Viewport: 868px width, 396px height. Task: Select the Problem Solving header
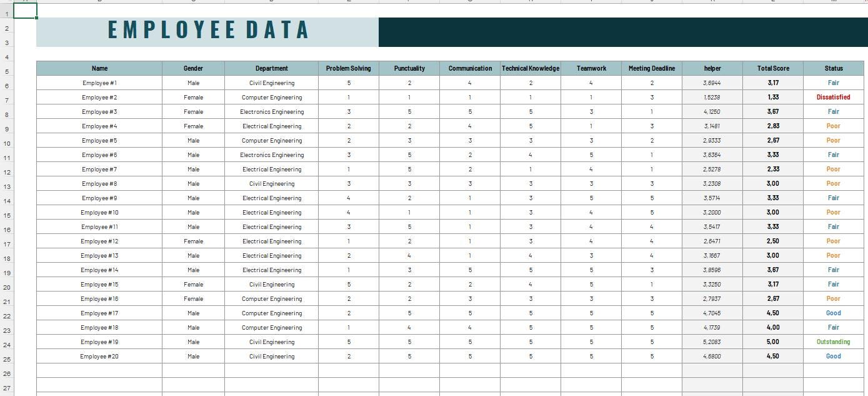[x=348, y=68]
